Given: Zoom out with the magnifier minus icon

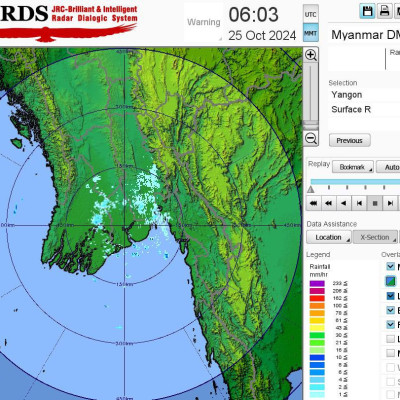Looking at the screenshot, I should point(311,138).
